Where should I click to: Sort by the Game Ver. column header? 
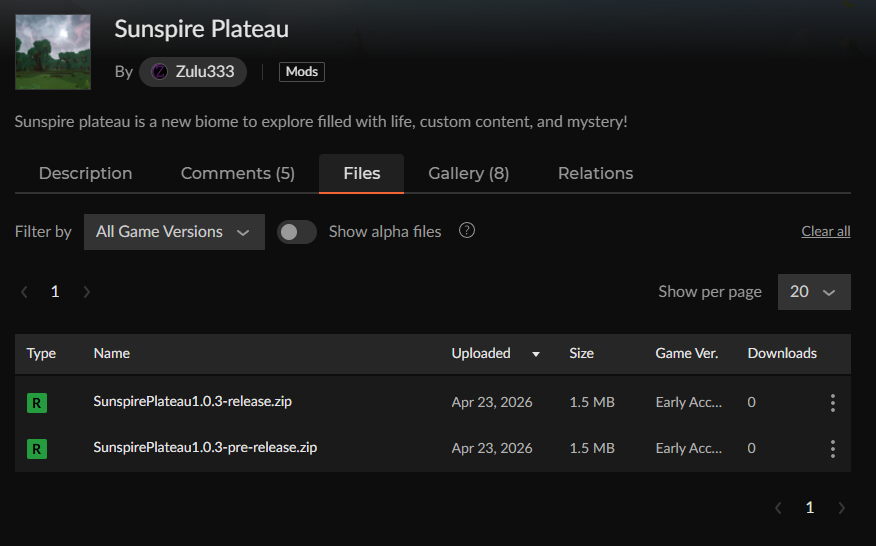tap(687, 353)
